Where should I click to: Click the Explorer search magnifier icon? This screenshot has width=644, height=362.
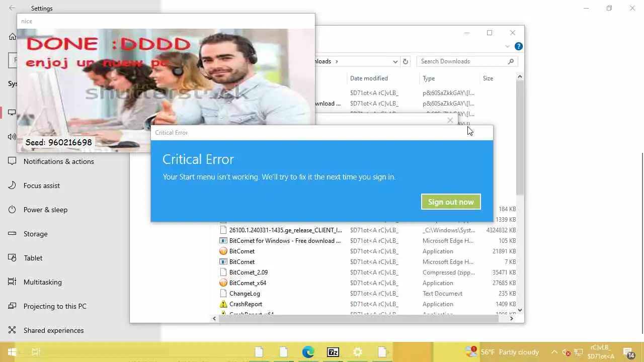(511, 61)
